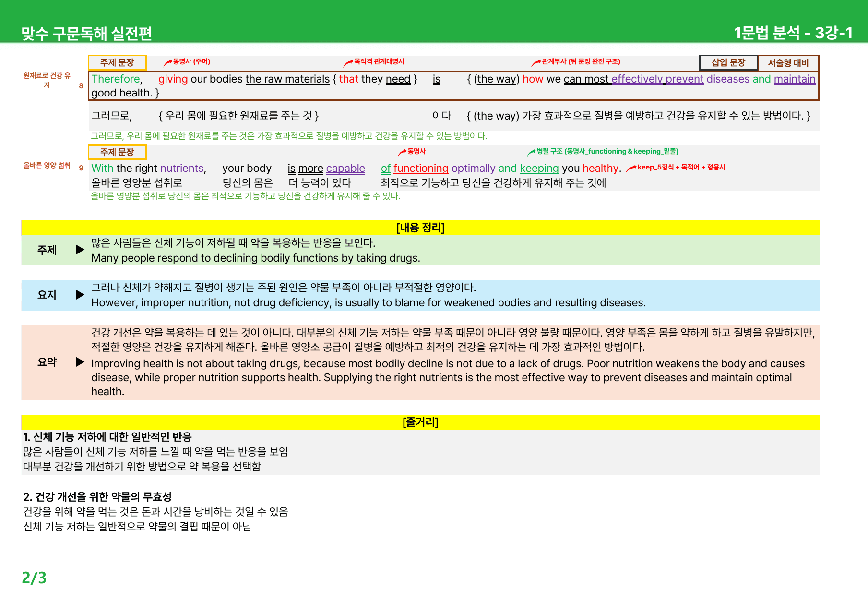Click the green translation line of sentence 9
The image size is (868, 614).
point(246,196)
